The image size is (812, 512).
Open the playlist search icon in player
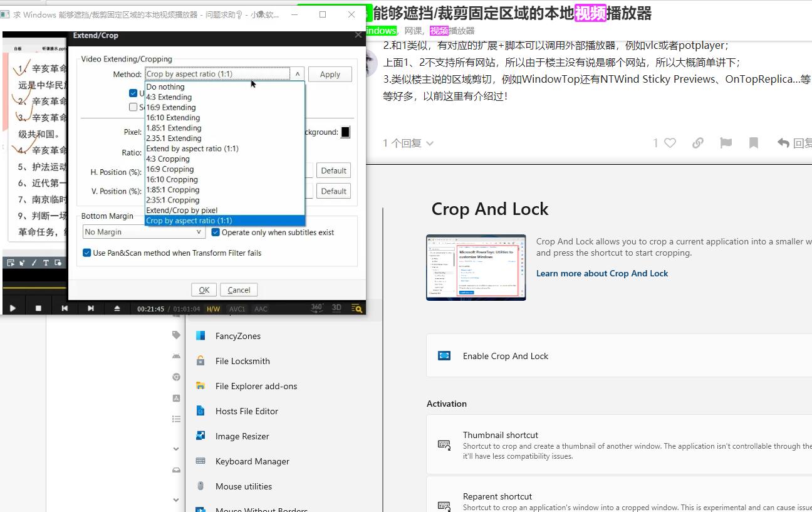click(x=357, y=308)
